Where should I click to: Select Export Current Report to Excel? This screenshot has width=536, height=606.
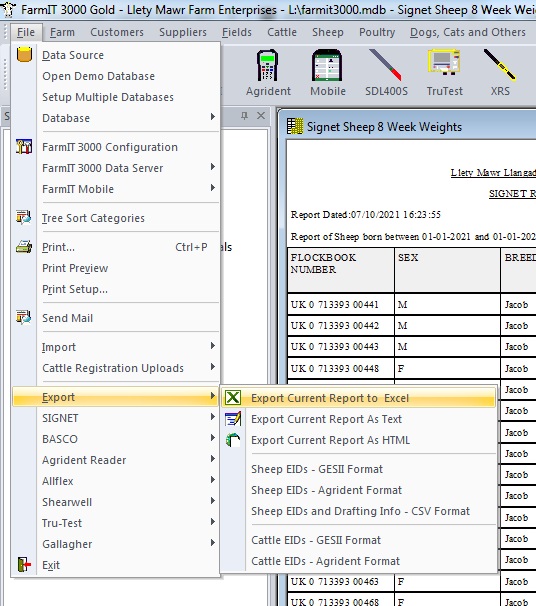[358, 398]
